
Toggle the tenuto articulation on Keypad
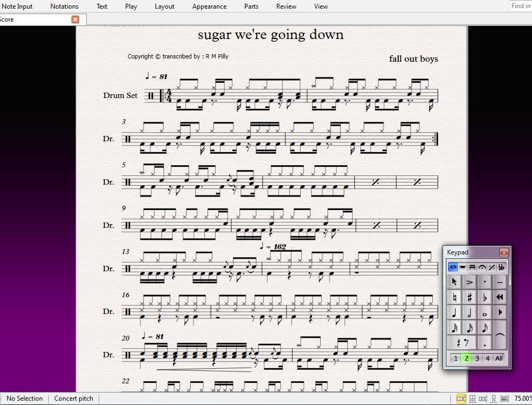click(499, 282)
